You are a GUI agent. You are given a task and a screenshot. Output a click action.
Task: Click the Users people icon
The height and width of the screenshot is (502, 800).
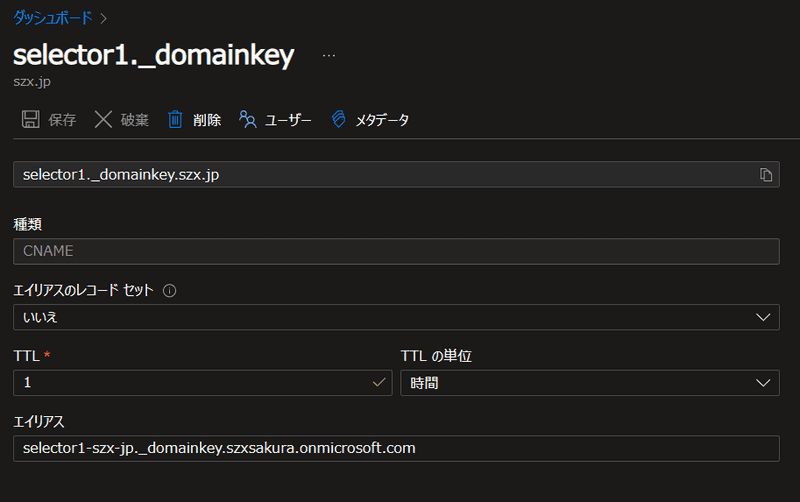coord(248,120)
